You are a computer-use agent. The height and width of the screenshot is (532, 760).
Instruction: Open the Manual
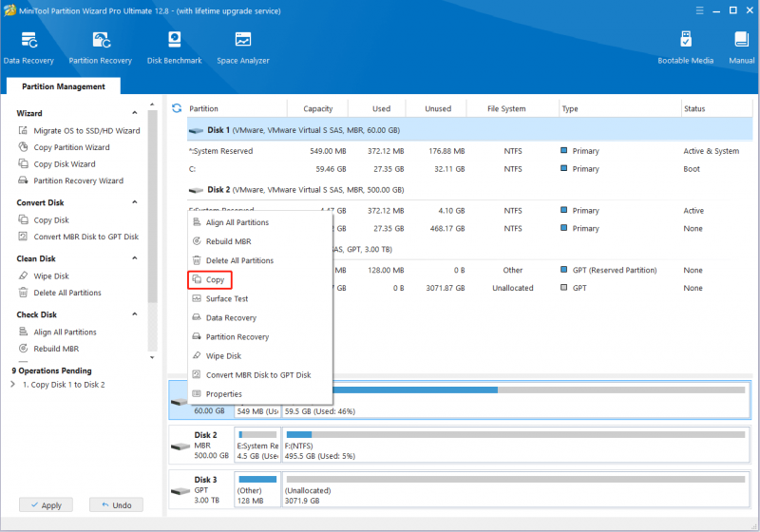(742, 47)
